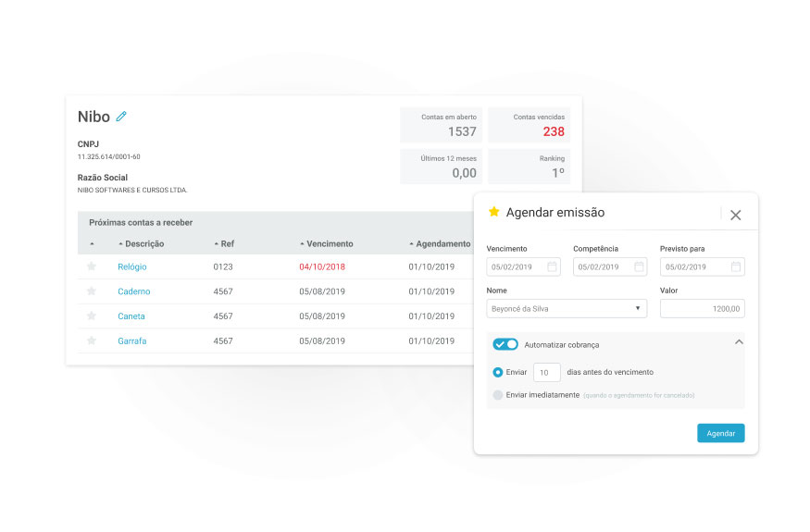810x532 pixels.
Task: Click the Vencimento date field
Action: (x=523, y=266)
